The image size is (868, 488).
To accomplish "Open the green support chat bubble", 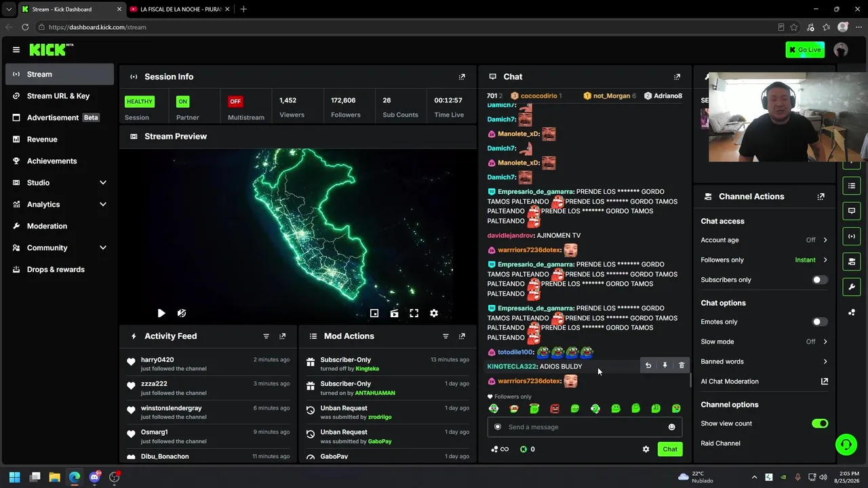I will [x=846, y=445].
